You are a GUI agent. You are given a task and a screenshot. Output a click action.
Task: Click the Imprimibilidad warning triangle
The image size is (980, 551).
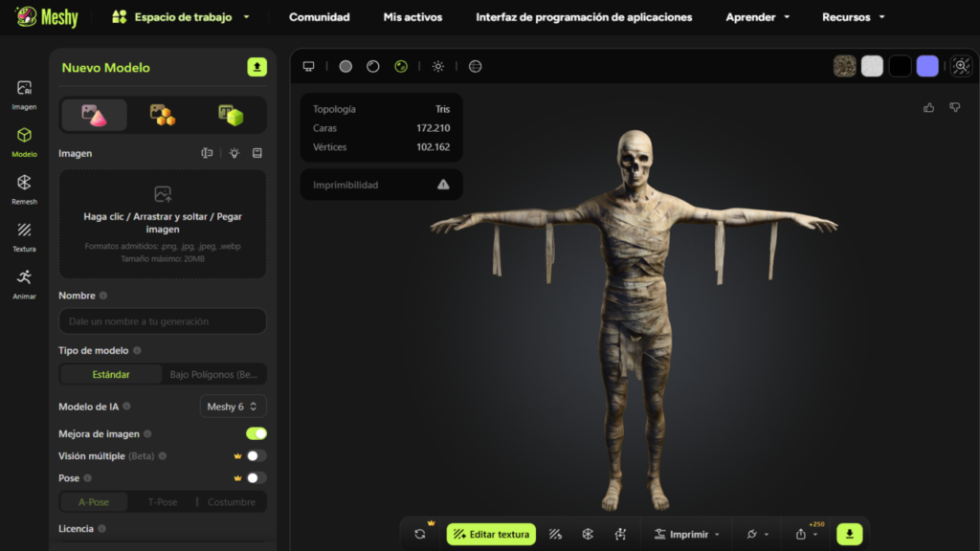pos(443,185)
